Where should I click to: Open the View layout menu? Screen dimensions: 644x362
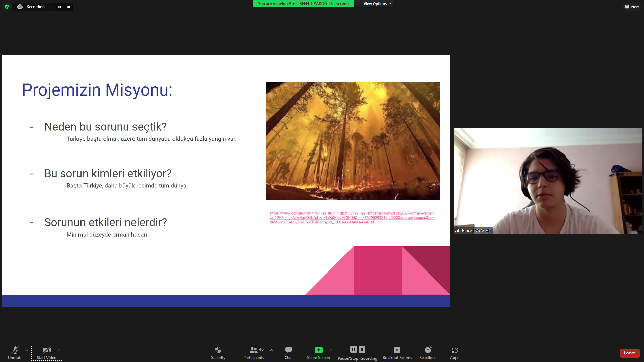(x=632, y=7)
